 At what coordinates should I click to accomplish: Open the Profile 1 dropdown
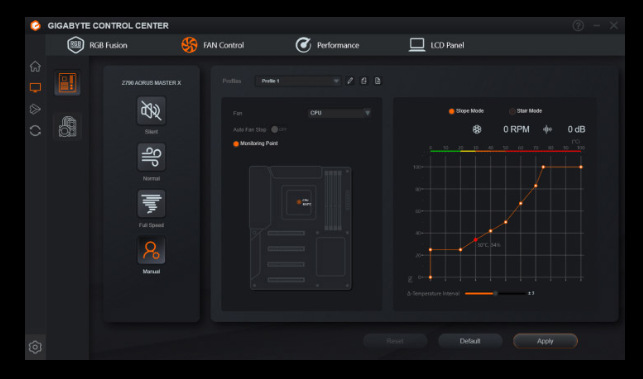298,81
